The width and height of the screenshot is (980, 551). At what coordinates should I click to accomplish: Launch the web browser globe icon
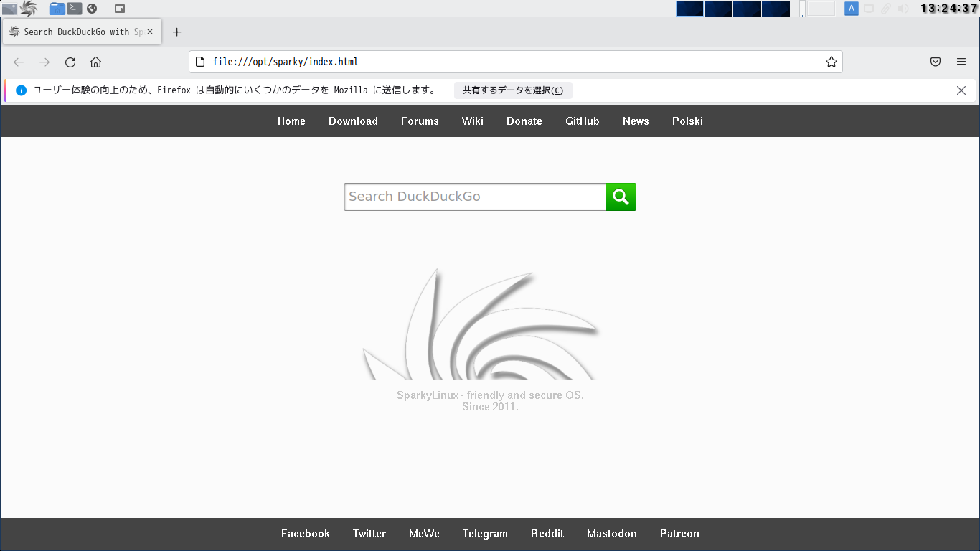coord(92,9)
